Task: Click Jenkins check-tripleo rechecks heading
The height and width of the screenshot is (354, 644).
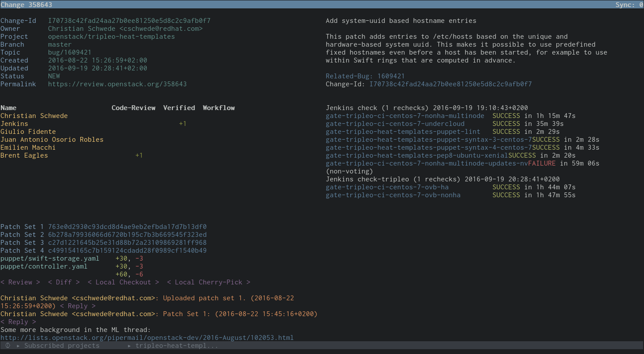Action: click(x=443, y=179)
